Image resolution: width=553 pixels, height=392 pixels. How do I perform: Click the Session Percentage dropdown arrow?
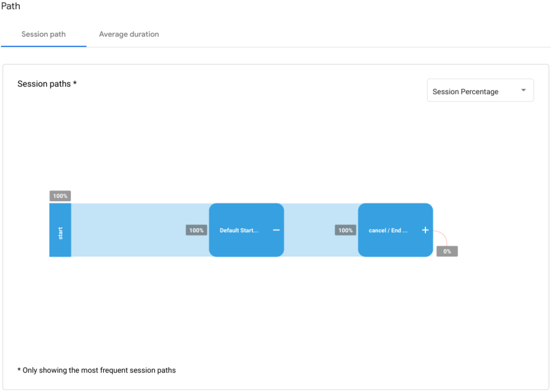[523, 90]
